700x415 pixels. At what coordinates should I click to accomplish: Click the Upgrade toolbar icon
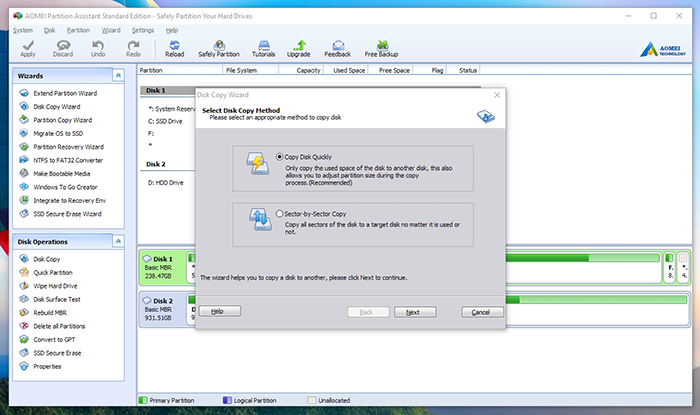pyautogui.click(x=299, y=49)
